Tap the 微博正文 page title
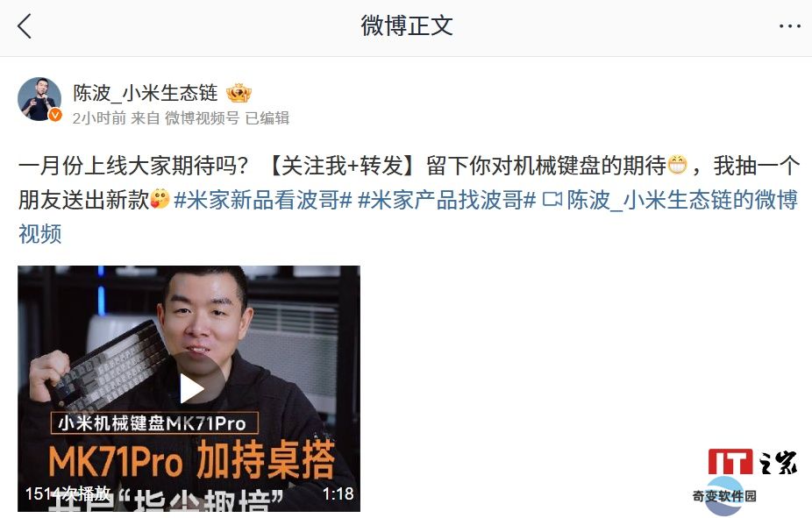The image size is (812, 518). (407, 26)
